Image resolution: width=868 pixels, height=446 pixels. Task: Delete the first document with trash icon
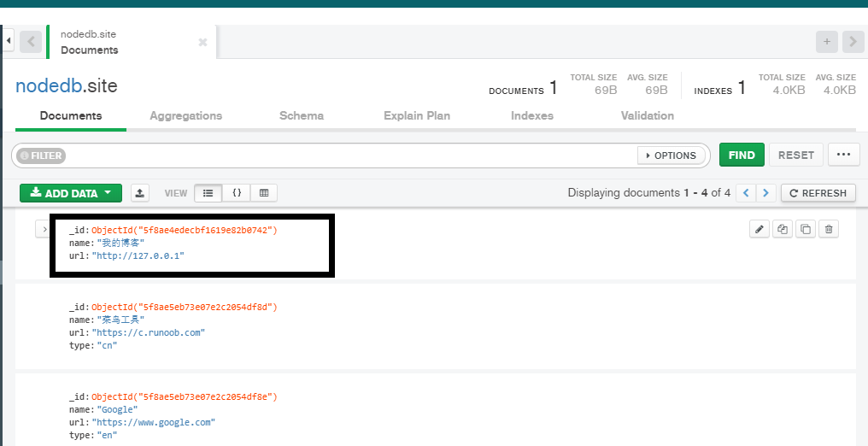(830, 229)
